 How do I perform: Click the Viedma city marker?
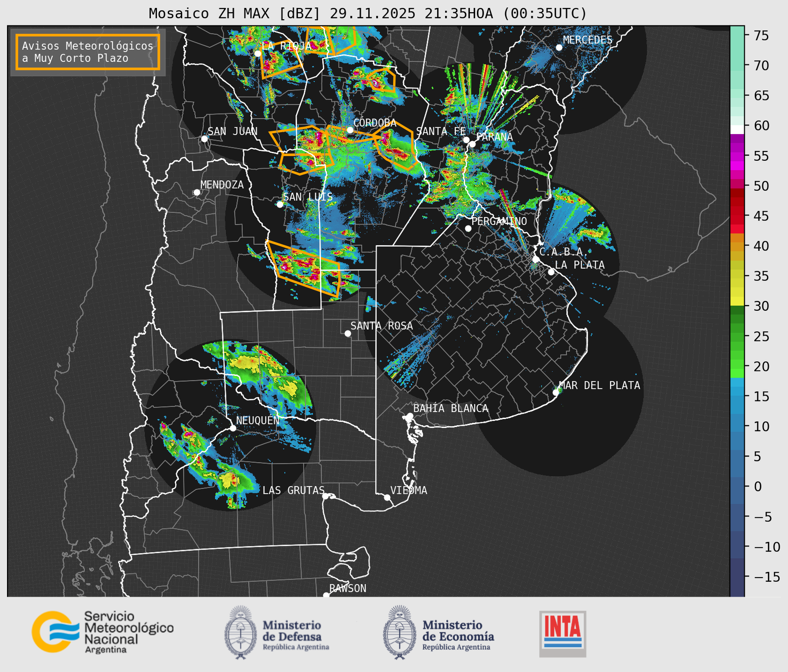pos(387,497)
